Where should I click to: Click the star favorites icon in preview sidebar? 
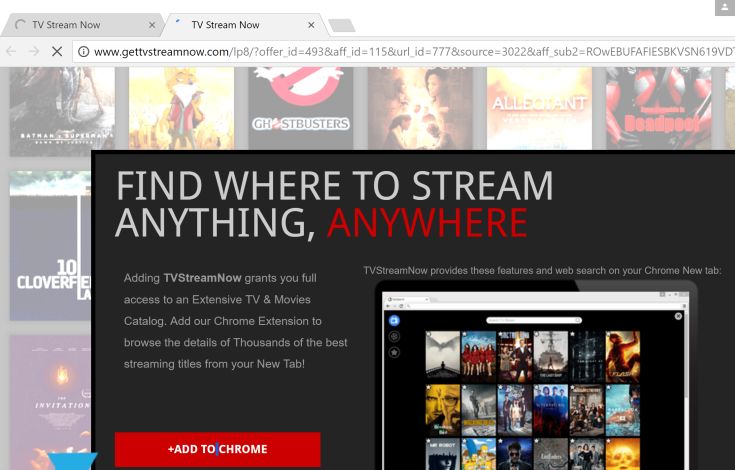[x=394, y=352]
